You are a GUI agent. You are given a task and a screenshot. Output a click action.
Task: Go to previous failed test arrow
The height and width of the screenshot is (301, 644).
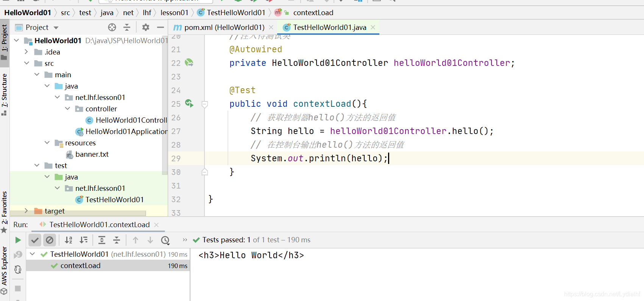[x=136, y=240]
